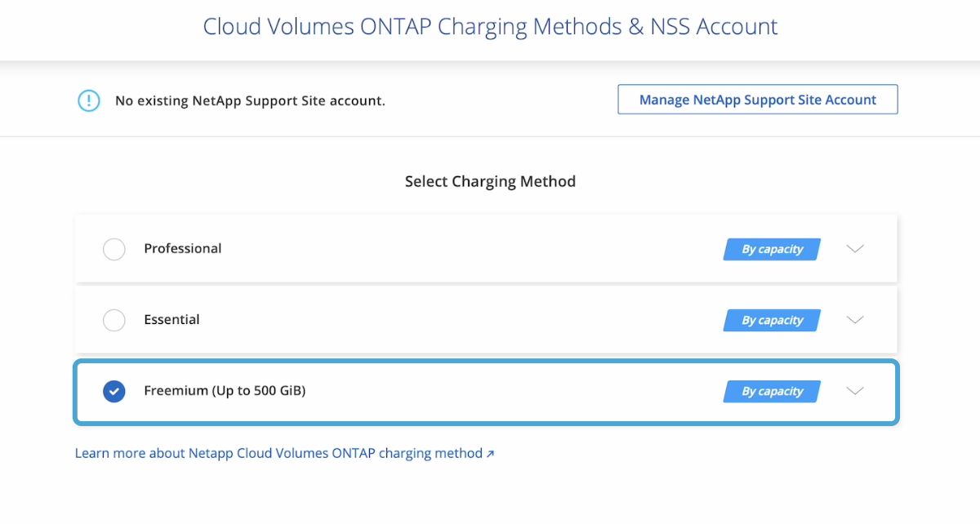Image resolution: width=980 pixels, height=524 pixels.
Task: Click the No existing NetApp Support Site account message
Action: coord(250,101)
